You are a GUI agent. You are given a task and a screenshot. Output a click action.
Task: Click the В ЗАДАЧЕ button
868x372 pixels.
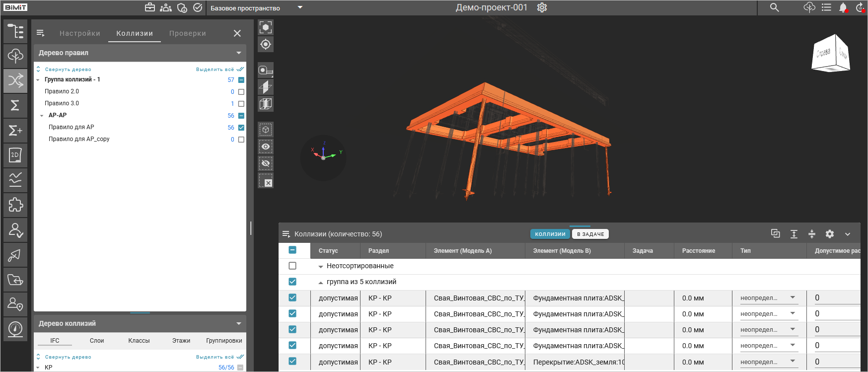590,234
